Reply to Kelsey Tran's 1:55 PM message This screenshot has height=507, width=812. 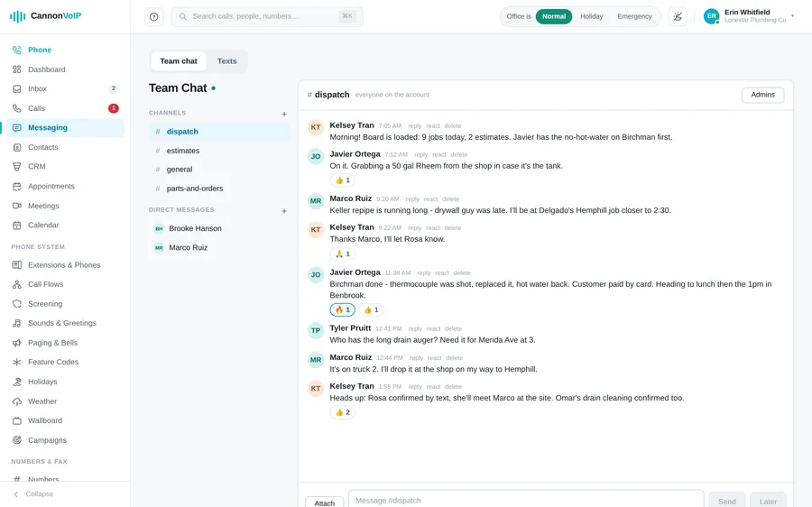415,387
